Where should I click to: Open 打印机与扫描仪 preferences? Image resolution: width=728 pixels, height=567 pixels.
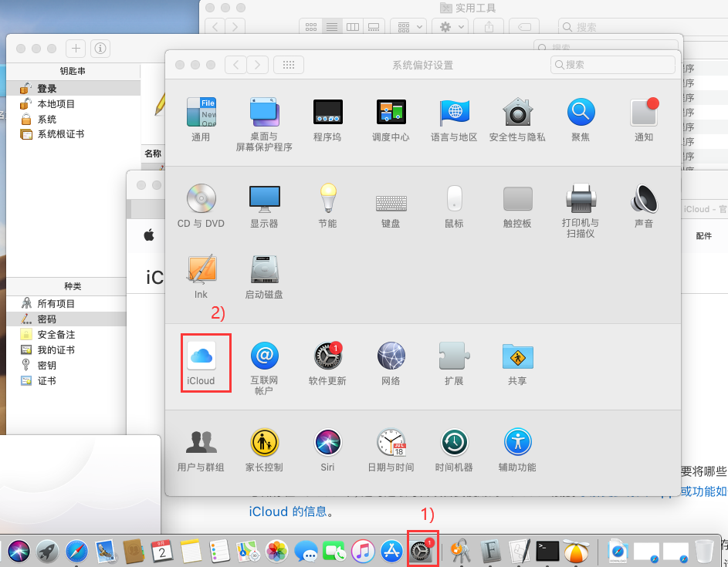point(581,210)
